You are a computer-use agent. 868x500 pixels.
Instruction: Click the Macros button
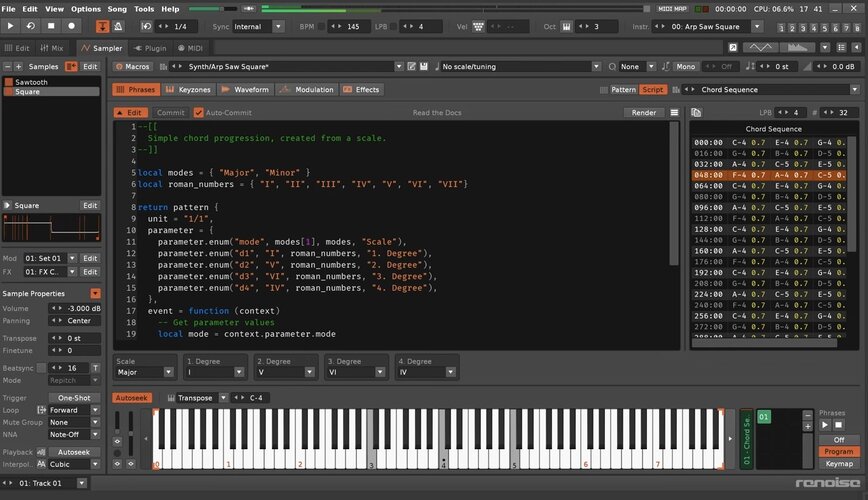coord(133,66)
